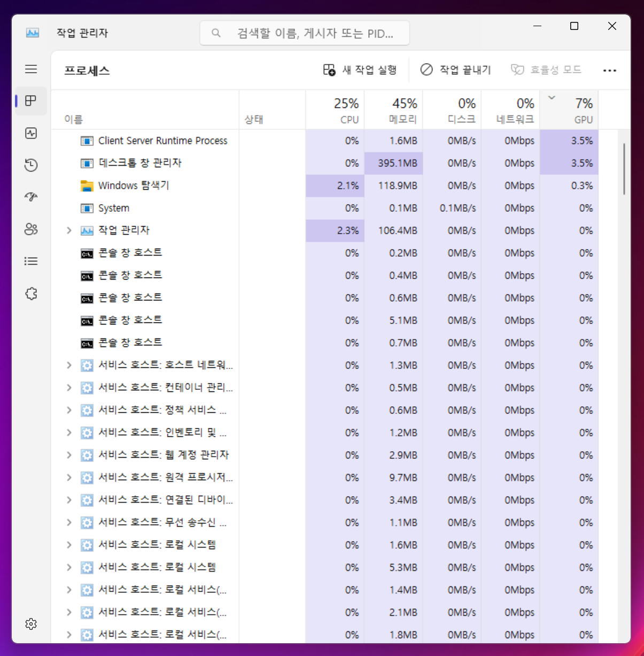Open the Performance sidebar icon
Image resolution: width=644 pixels, height=656 pixels.
[31, 133]
